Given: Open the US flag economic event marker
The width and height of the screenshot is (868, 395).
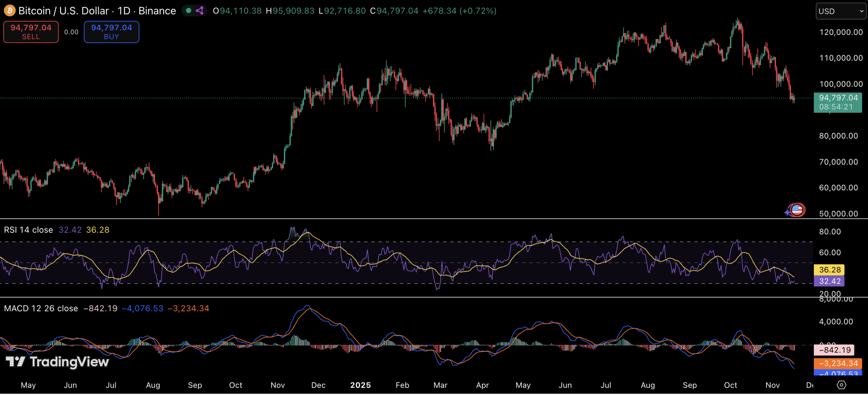Looking at the screenshot, I should pyautogui.click(x=797, y=210).
